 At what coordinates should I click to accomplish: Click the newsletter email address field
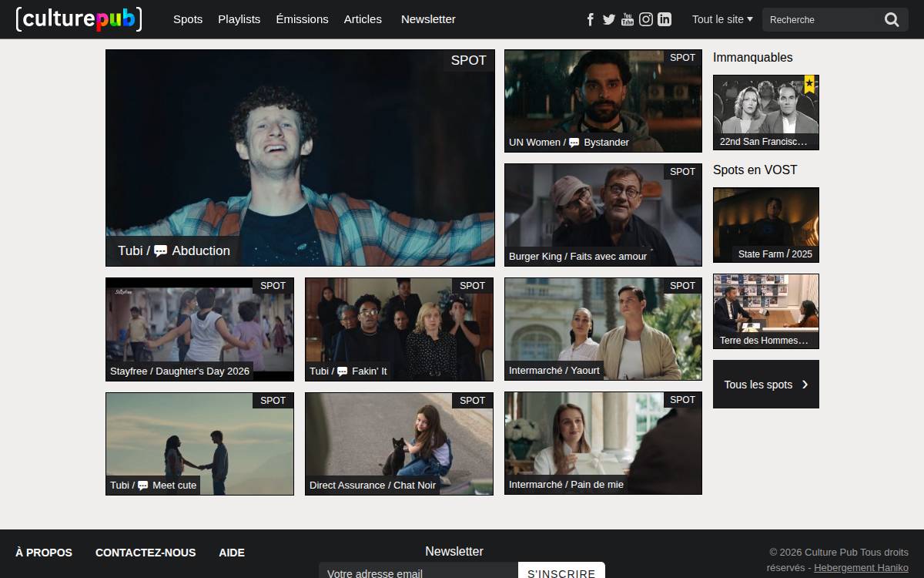419,571
